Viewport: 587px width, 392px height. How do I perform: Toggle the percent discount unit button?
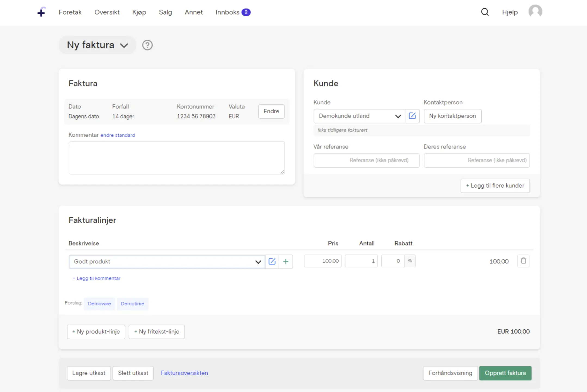[x=410, y=261]
